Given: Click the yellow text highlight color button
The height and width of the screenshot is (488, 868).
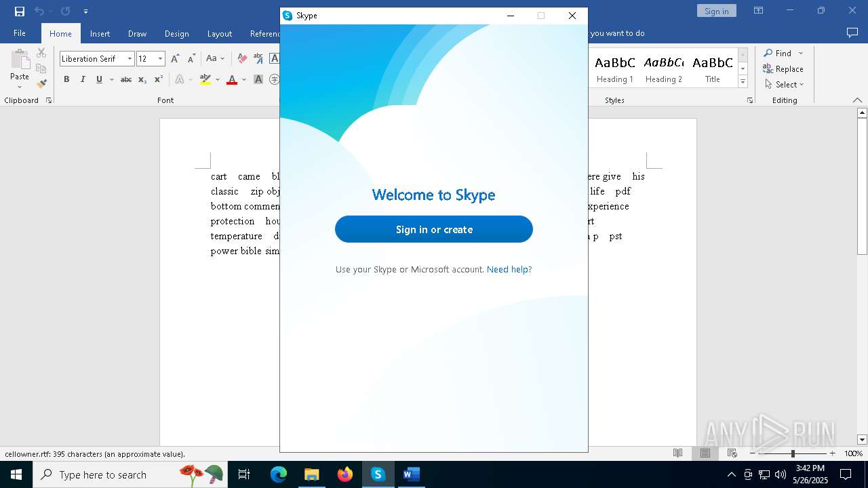Looking at the screenshot, I should pyautogui.click(x=205, y=79).
